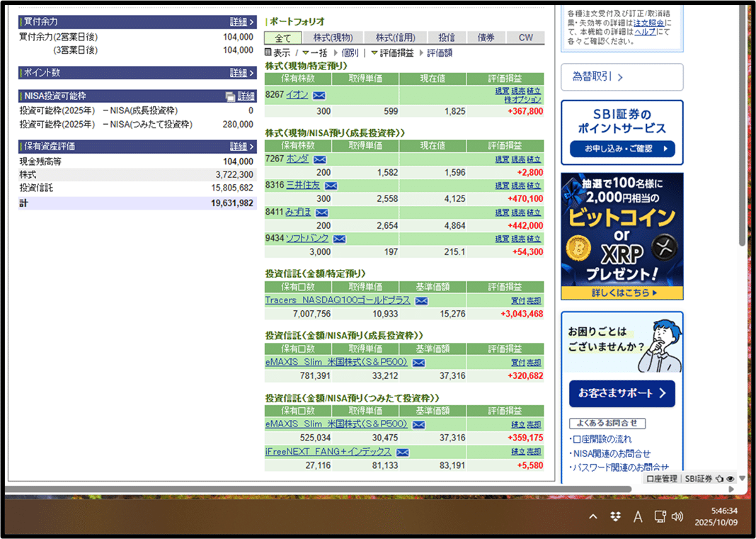Open the 一括 dropdown triangle
The image size is (756, 539).
pyautogui.click(x=306, y=52)
